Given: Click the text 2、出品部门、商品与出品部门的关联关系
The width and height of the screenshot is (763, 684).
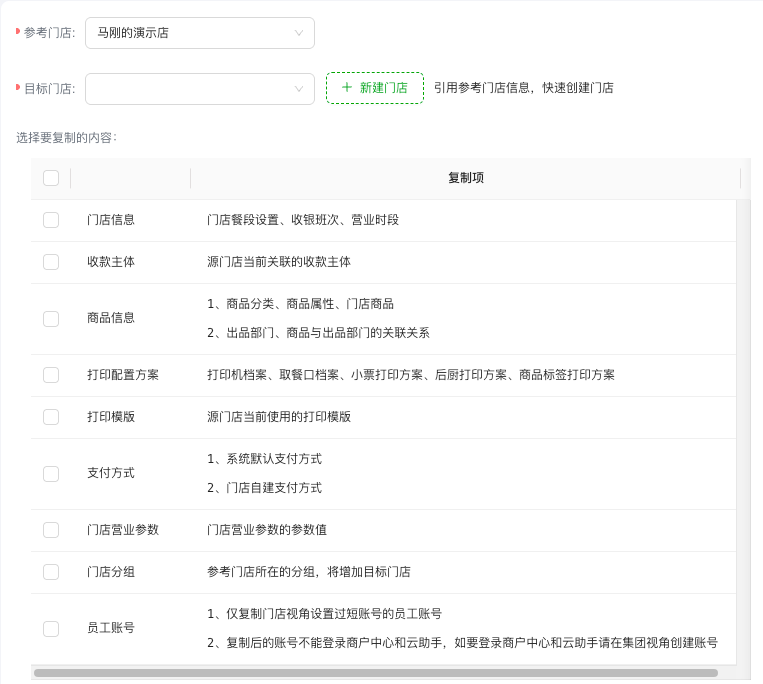Looking at the screenshot, I should [x=318, y=333].
